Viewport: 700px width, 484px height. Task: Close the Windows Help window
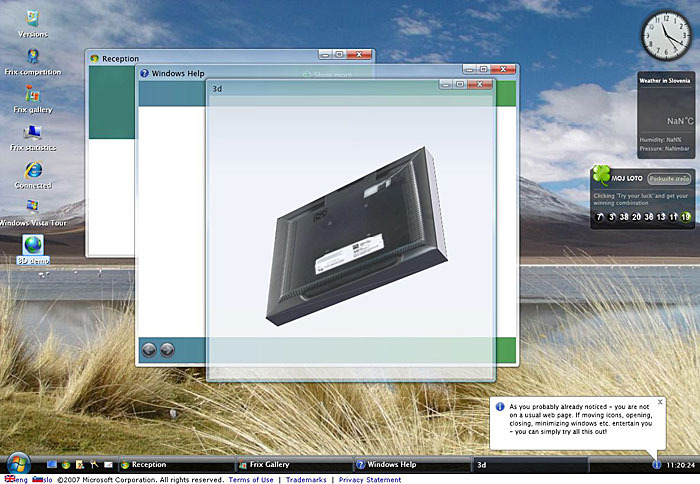coord(503,69)
